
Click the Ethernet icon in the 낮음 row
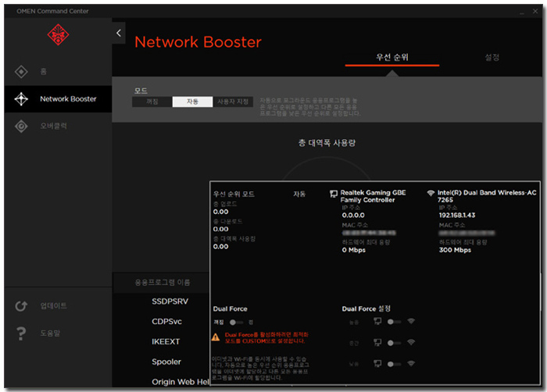point(377,364)
